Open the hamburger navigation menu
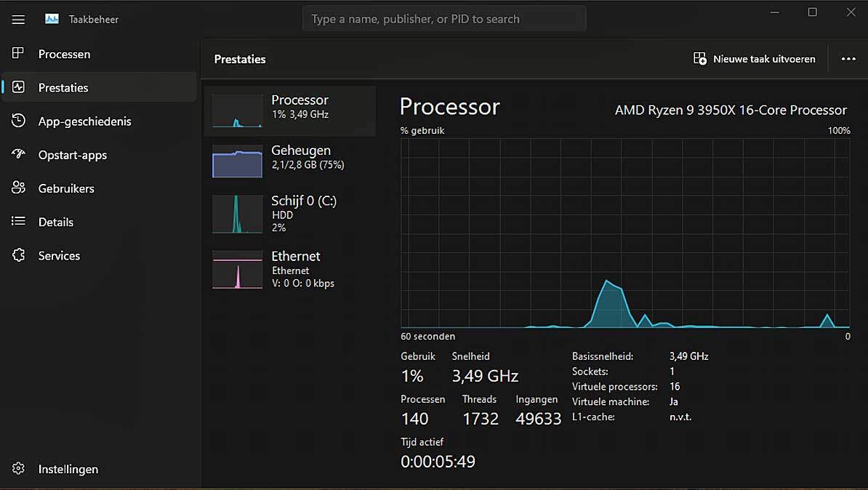Viewport: 868px width, 490px height. click(18, 20)
